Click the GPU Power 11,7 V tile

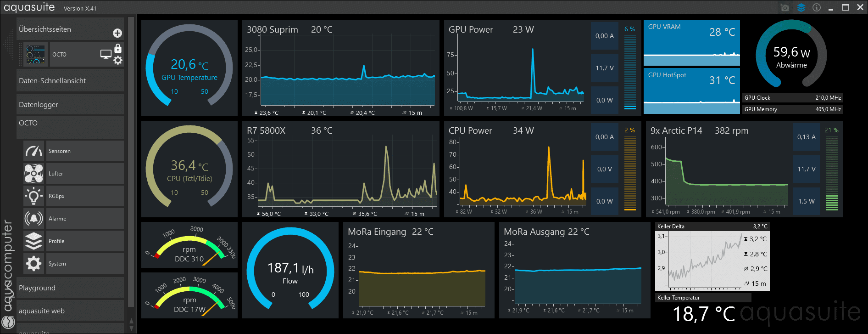[x=605, y=68]
